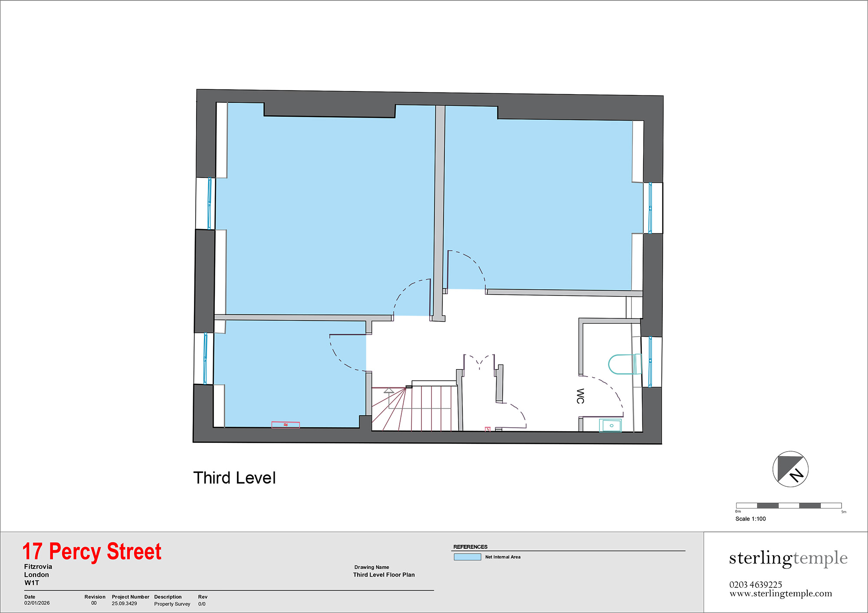Click the Project Number 25.09.3429 field

click(124, 603)
